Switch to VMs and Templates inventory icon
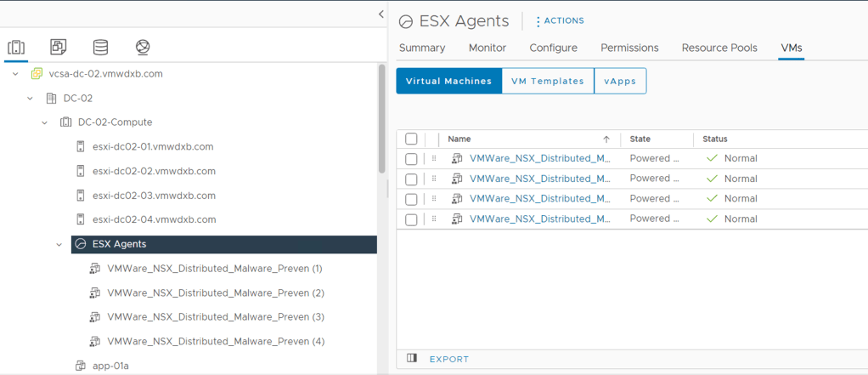Screen dimensions: 868x375 coord(59,47)
